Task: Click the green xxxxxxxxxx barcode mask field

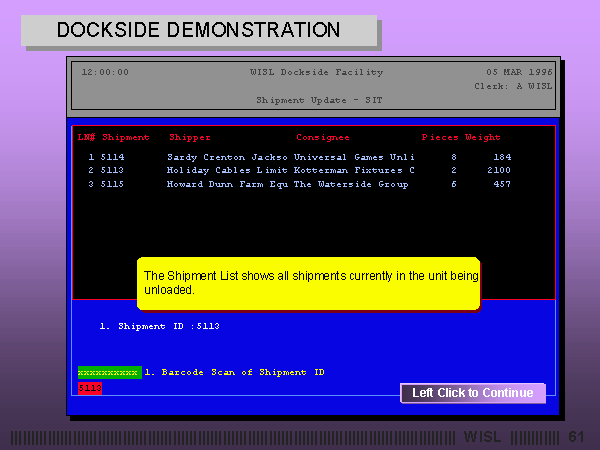Action: coord(109,372)
